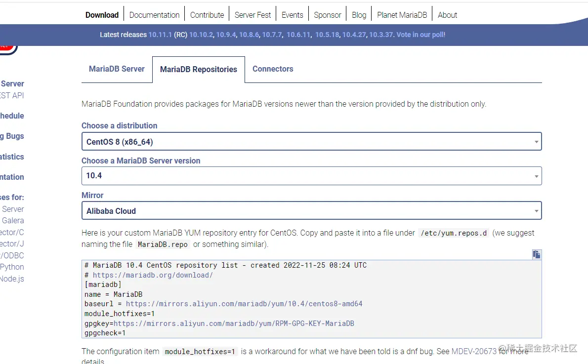Go to the Contribute page
This screenshot has width=588, height=364.
207,15
